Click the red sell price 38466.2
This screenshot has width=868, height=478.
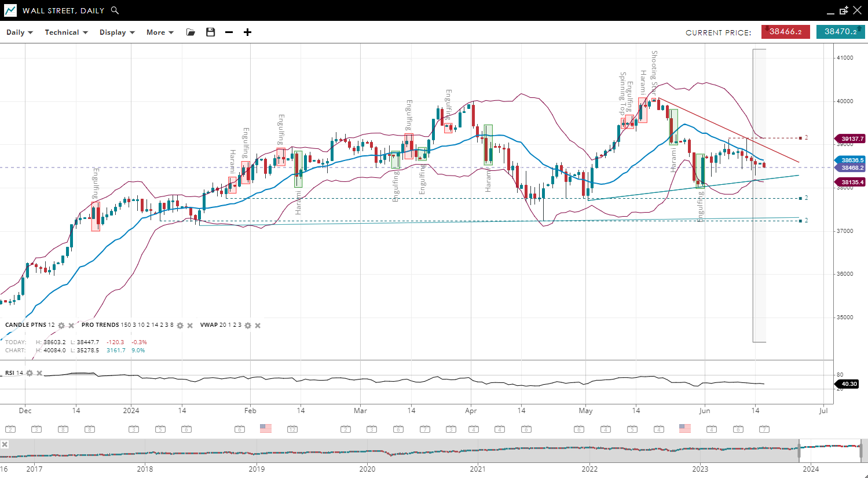tap(785, 32)
